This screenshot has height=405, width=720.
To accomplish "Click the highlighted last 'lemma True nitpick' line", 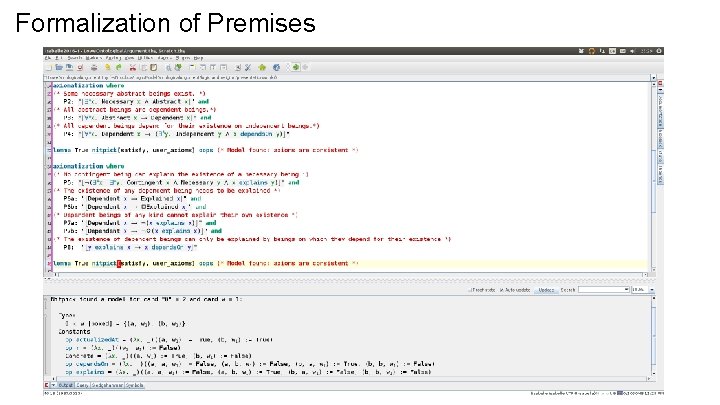I will [x=206, y=264].
